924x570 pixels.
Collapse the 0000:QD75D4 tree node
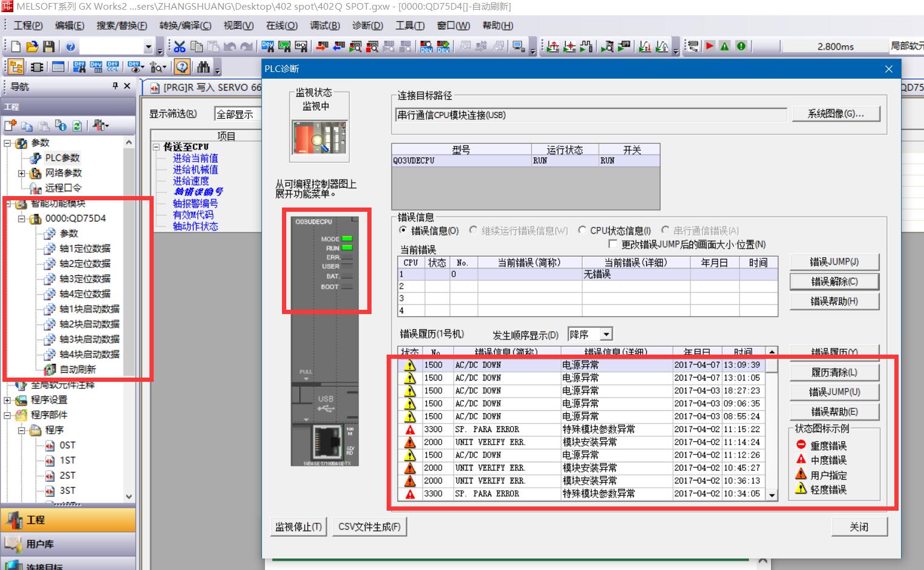[x=22, y=218]
